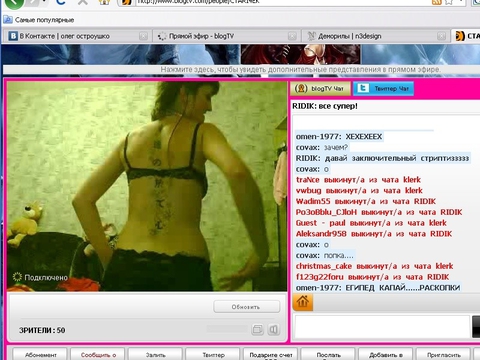This screenshot has width=480, height=360.
Task: Click the Подключено status on the video
Action: tap(40, 277)
